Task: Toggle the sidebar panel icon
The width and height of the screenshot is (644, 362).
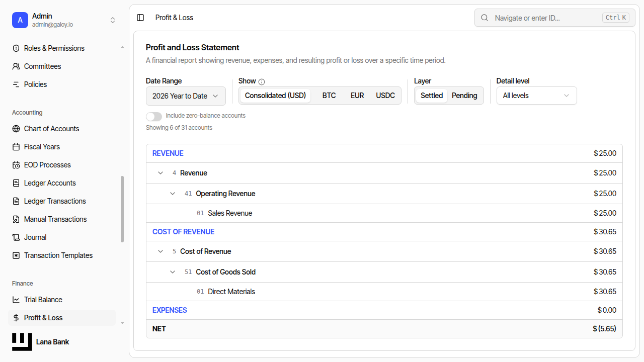Action: click(140, 18)
